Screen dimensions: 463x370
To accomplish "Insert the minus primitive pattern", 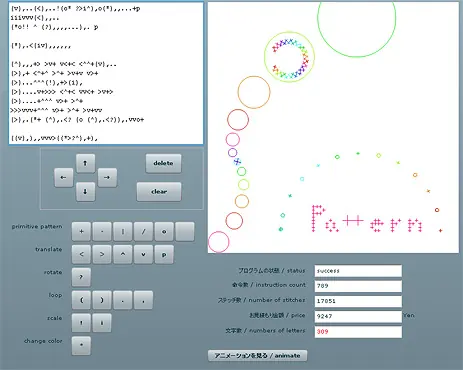I will (x=102, y=232).
